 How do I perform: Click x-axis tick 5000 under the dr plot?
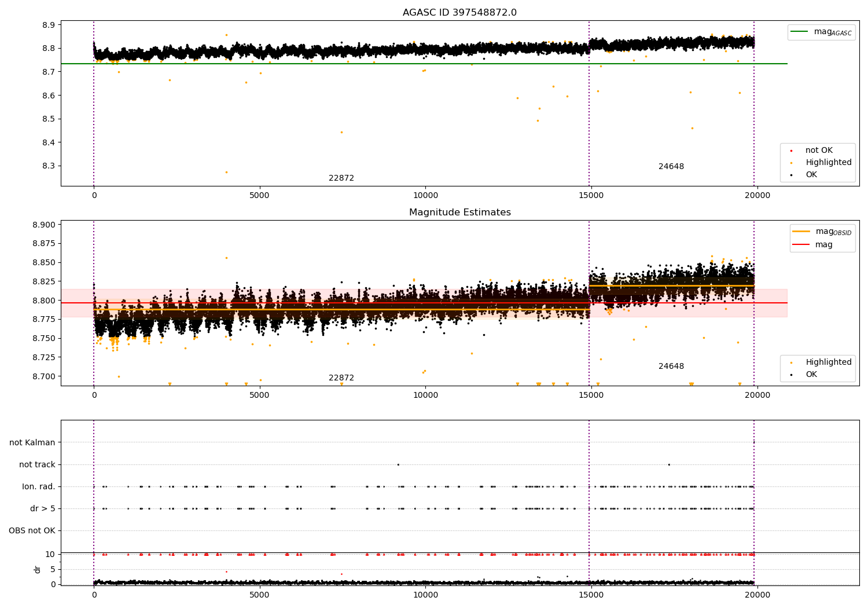coord(259,595)
